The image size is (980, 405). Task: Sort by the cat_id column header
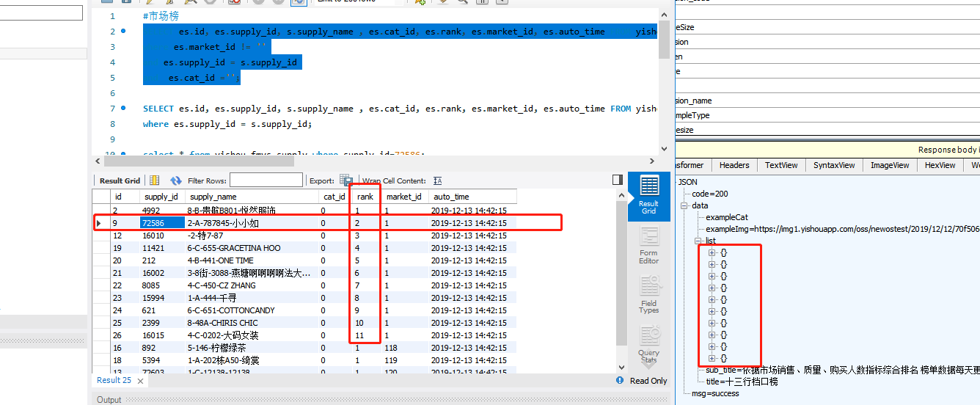(336, 197)
